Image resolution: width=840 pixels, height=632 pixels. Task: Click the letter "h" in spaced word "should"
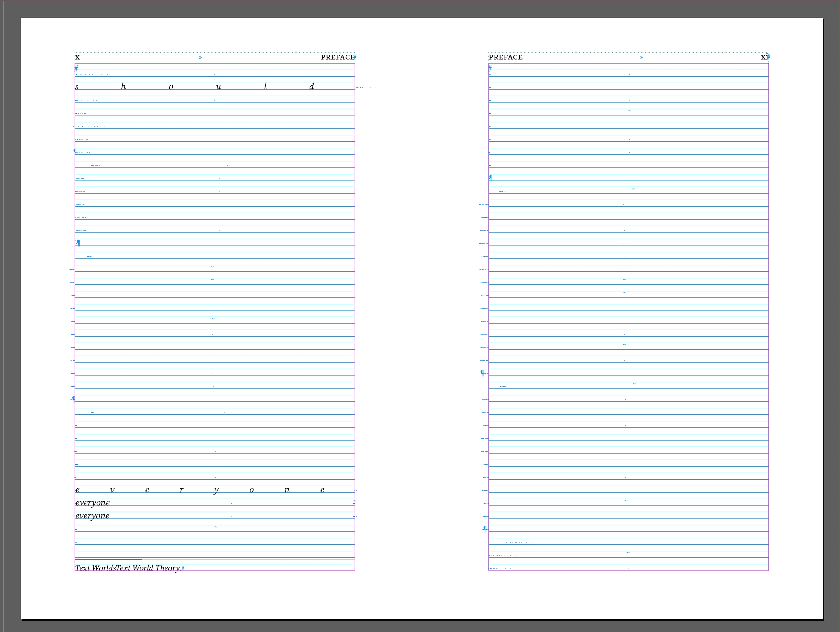[123, 87]
